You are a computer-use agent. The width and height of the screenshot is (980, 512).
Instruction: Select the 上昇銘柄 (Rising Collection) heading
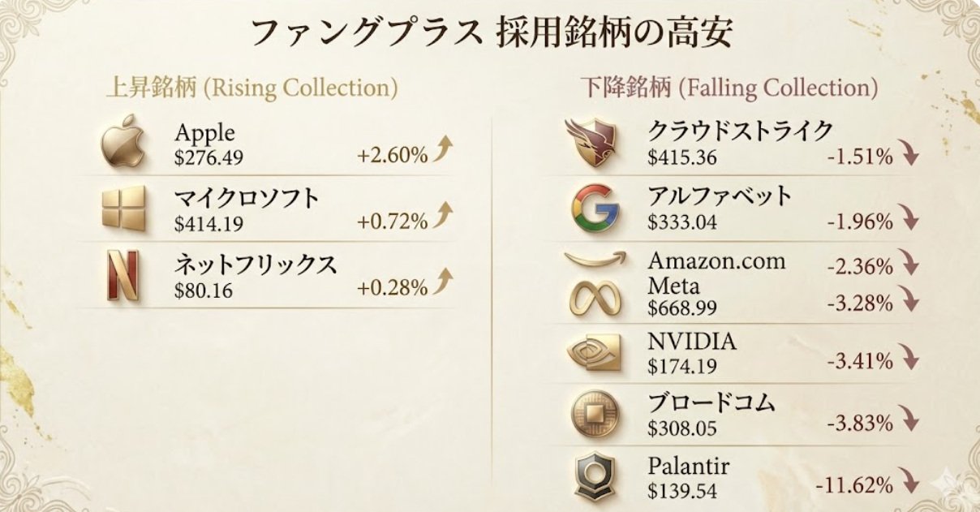[x=251, y=88]
